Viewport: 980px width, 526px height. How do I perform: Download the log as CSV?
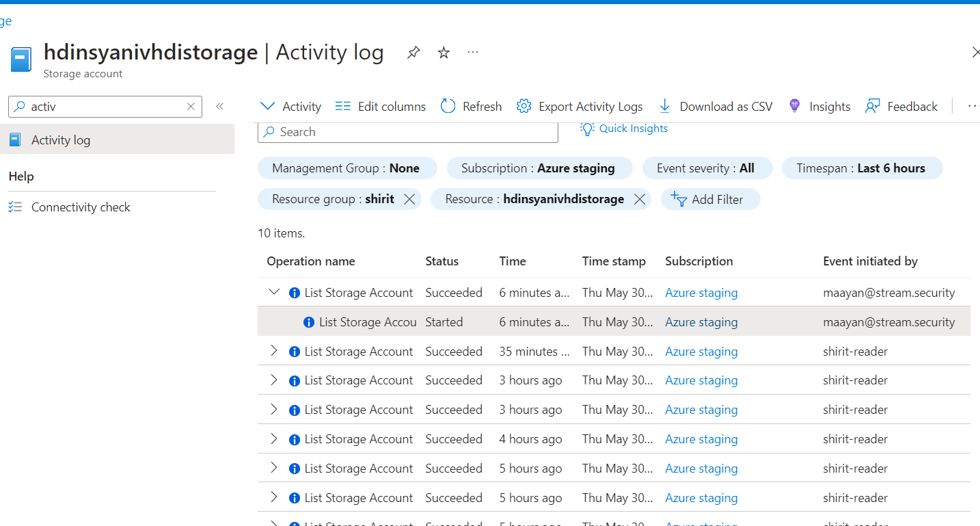715,106
